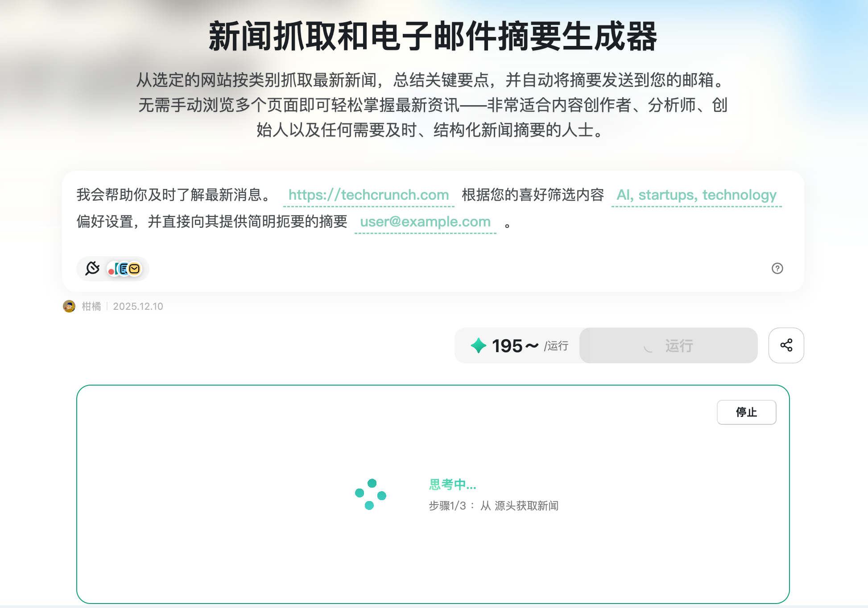This screenshot has height=608, width=868.
Task: Edit the user@example.com email field
Action: [x=425, y=222]
